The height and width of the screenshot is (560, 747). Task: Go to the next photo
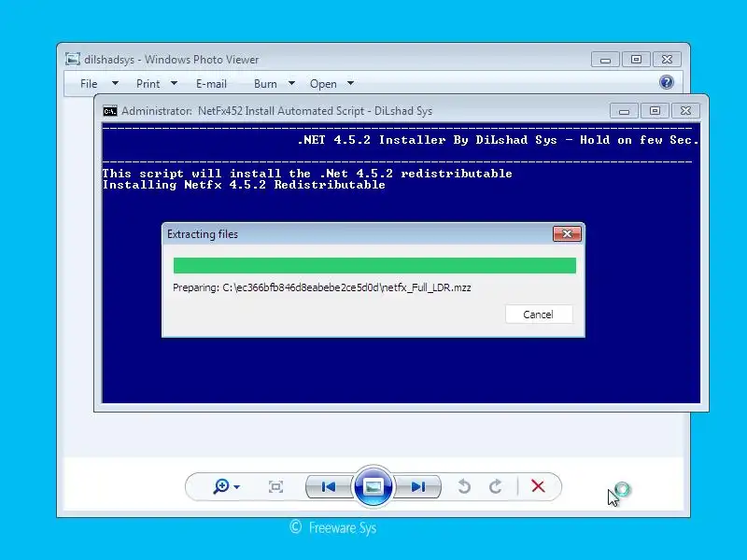point(417,486)
